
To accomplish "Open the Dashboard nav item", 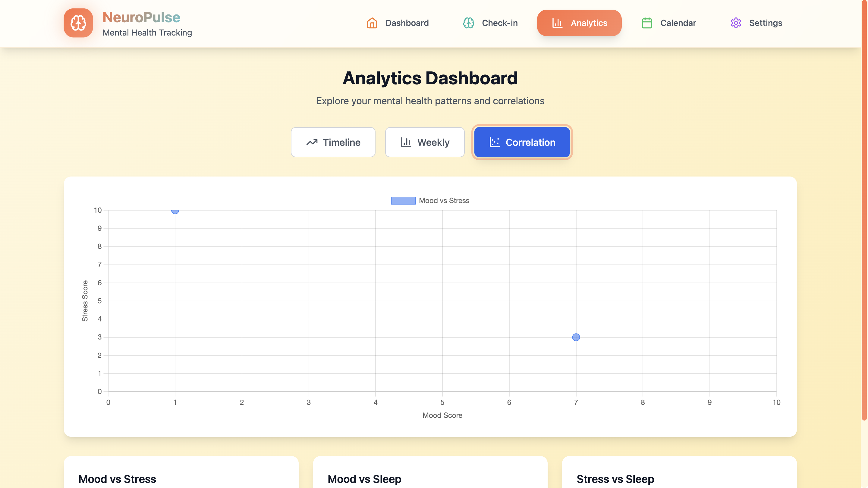I will point(398,23).
